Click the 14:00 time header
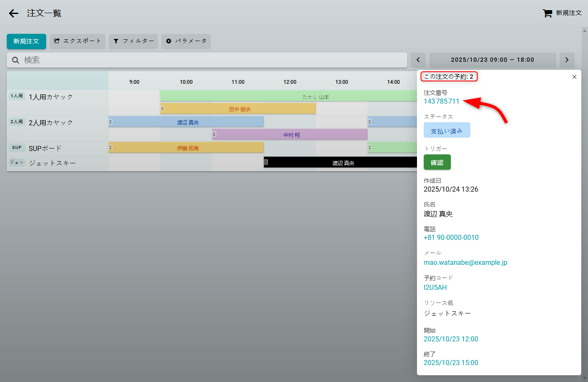588x382 pixels. pyautogui.click(x=394, y=82)
